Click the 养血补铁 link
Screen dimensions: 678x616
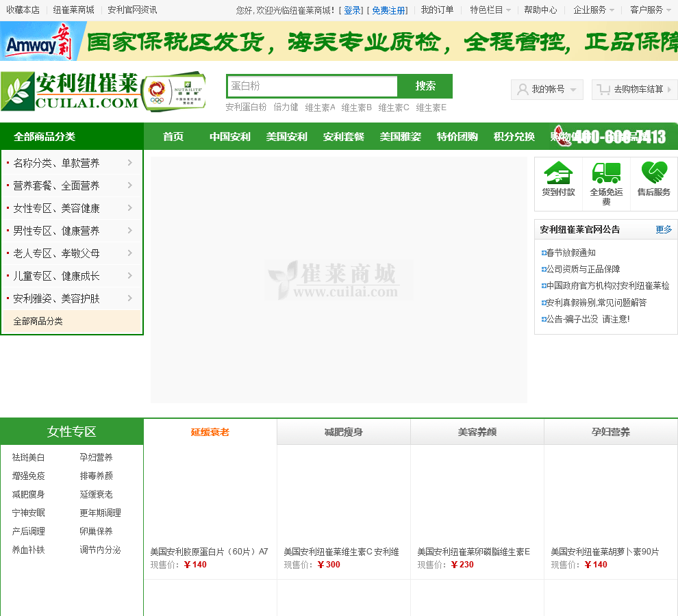[x=29, y=550]
